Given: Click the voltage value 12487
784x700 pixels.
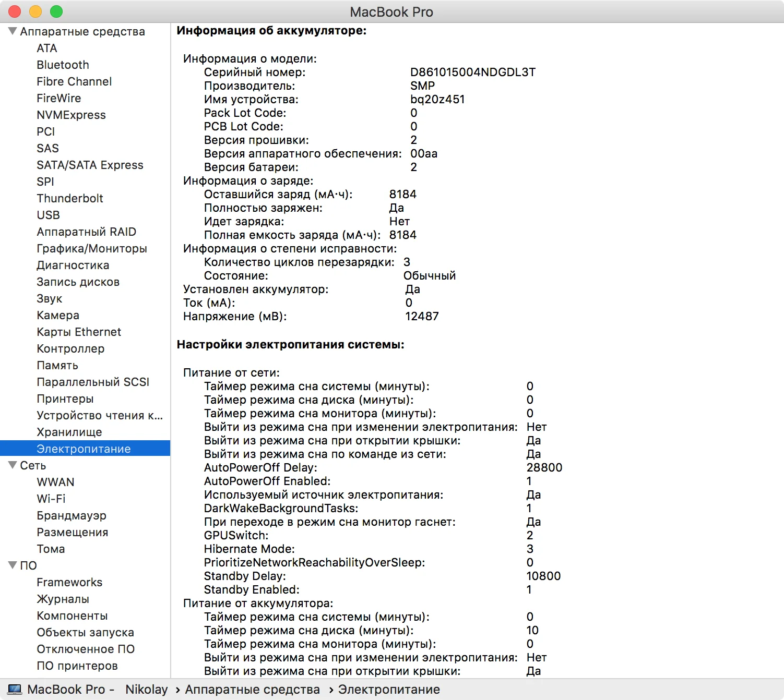Looking at the screenshot, I should pos(422,316).
